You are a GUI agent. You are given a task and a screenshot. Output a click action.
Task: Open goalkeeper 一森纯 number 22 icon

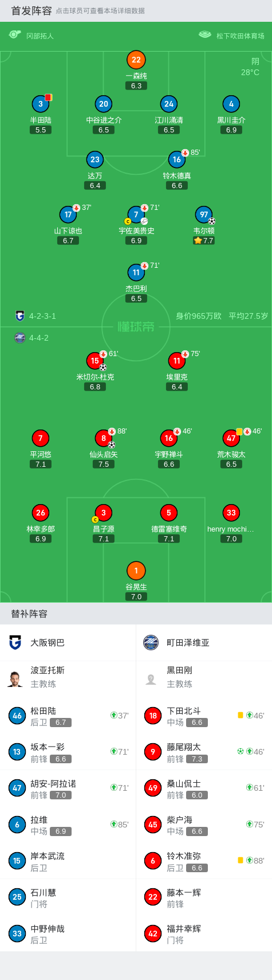pos(136,60)
